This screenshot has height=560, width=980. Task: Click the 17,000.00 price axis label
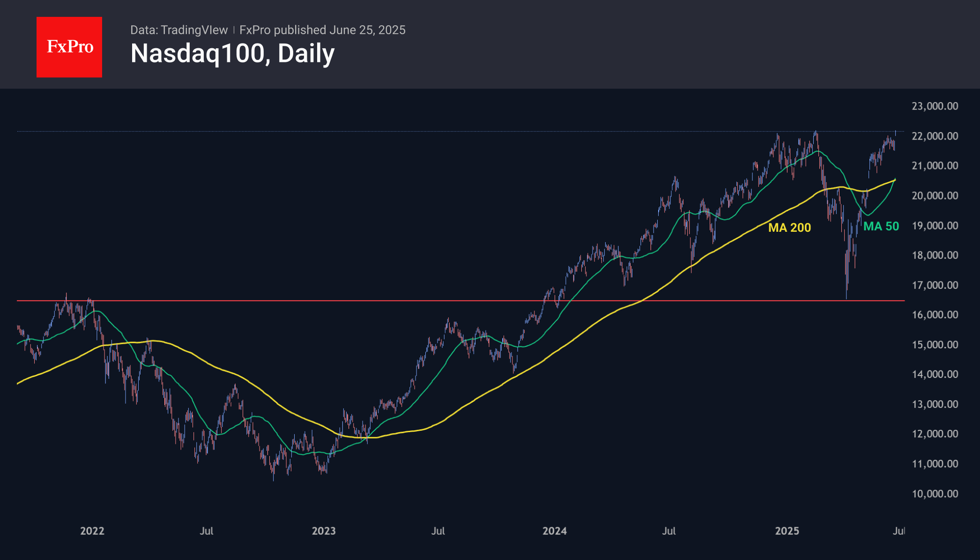click(x=935, y=285)
